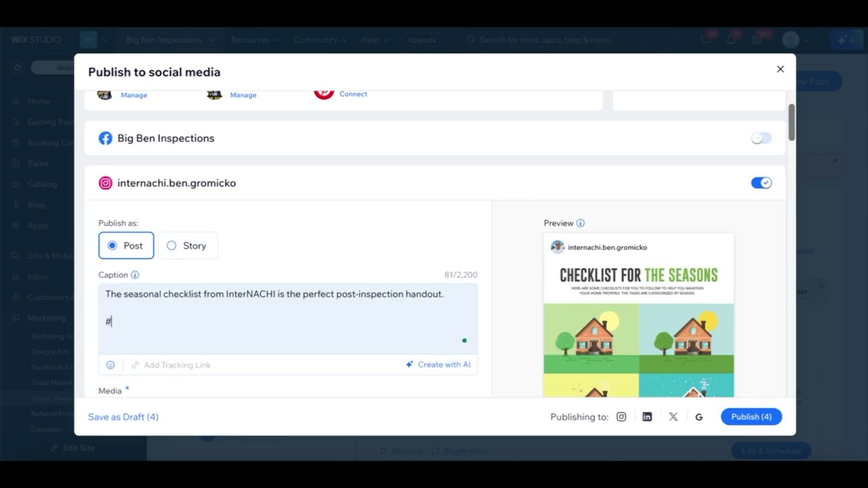Open the emoji picker below the caption
The width and height of the screenshot is (868, 488).
111,365
